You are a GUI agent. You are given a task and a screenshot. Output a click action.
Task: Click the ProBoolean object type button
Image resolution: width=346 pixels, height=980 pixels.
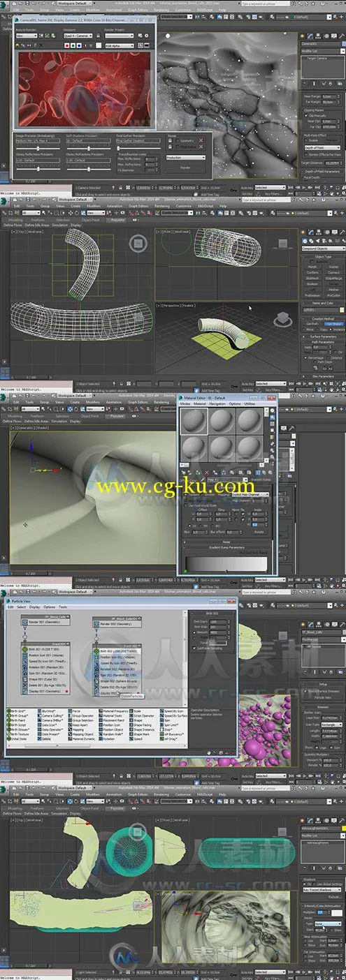pyautogui.click(x=312, y=295)
